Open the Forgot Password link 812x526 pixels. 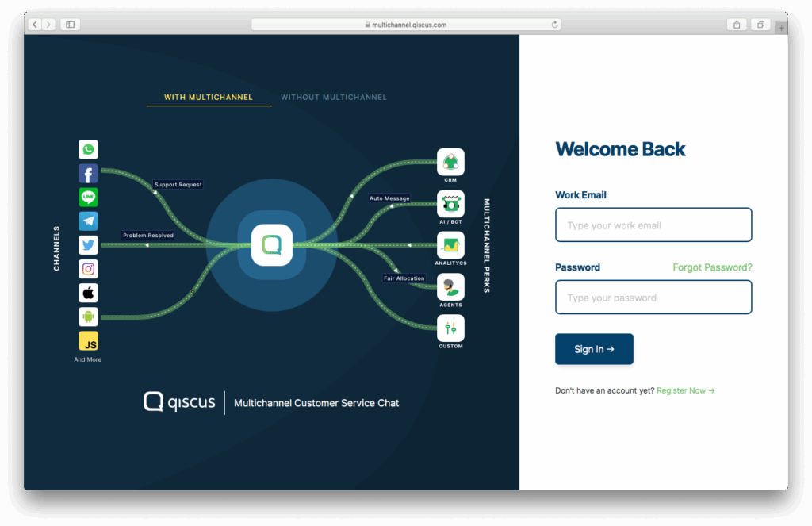tap(711, 267)
